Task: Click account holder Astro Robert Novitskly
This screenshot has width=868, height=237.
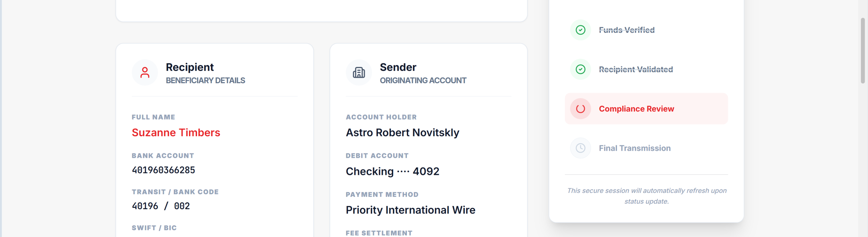Action: coord(402,132)
